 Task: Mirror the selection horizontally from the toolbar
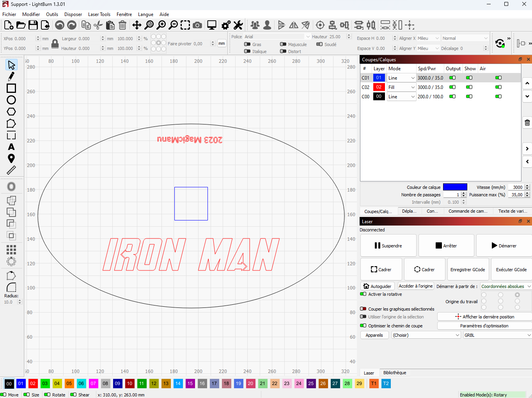tap(293, 25)
